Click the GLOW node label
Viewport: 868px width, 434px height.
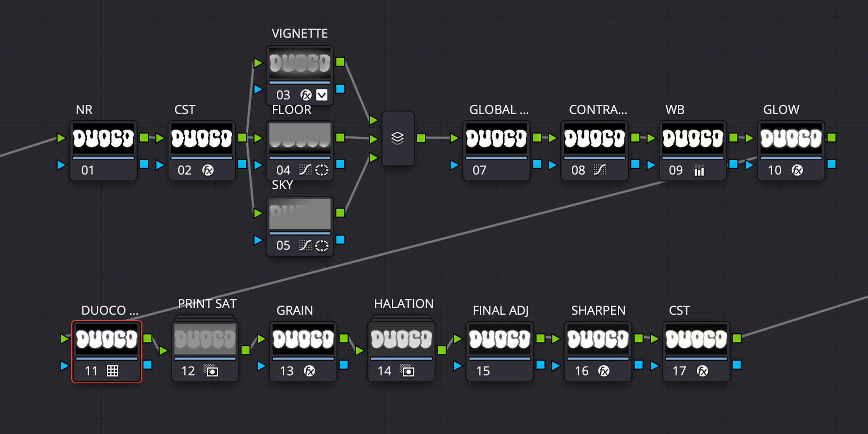(x=781, y=110)
